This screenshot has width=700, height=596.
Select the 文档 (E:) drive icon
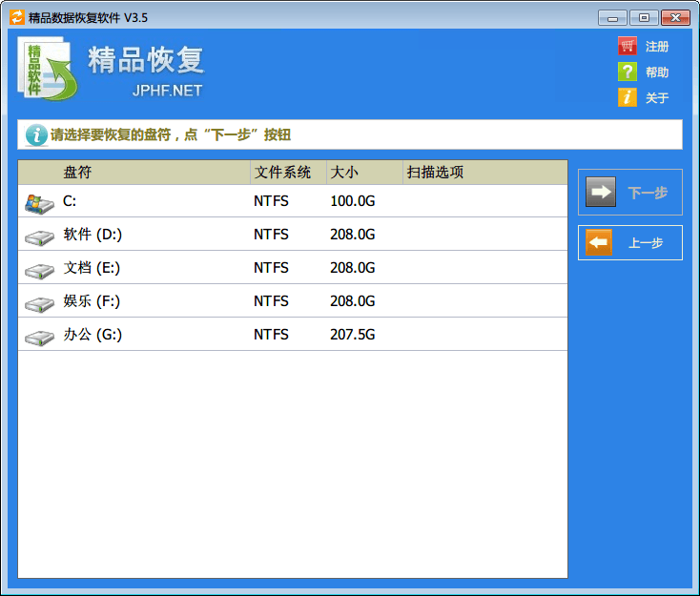(x=39, y=271)
